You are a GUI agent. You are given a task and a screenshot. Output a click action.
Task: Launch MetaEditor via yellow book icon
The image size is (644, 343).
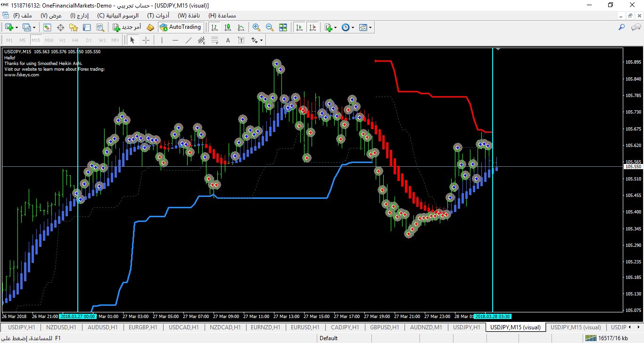pyautogui.click(x=150, y=27)
